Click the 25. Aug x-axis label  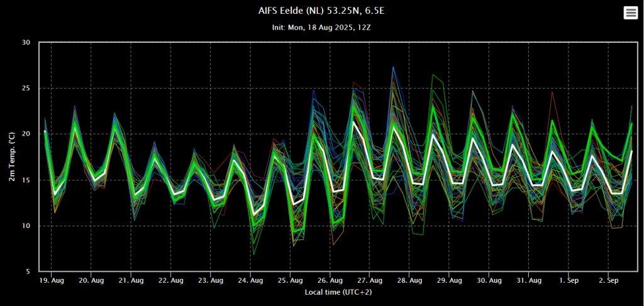click(x=290, y=281)
